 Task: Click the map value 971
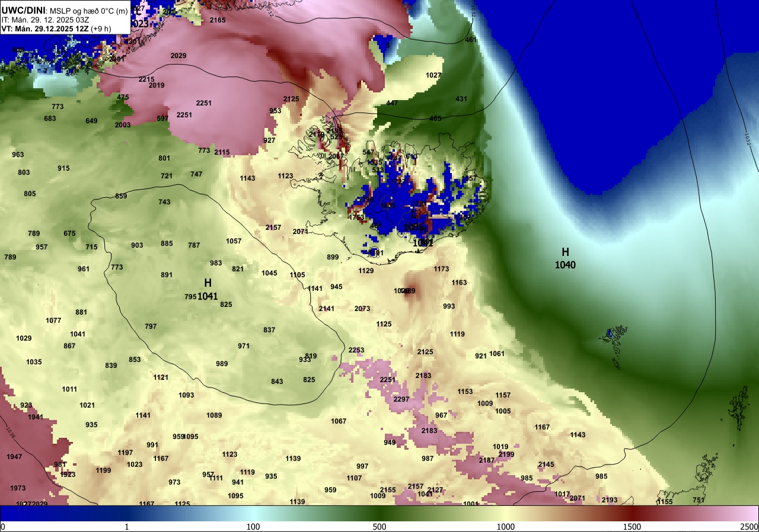click(x=244, y=346)
